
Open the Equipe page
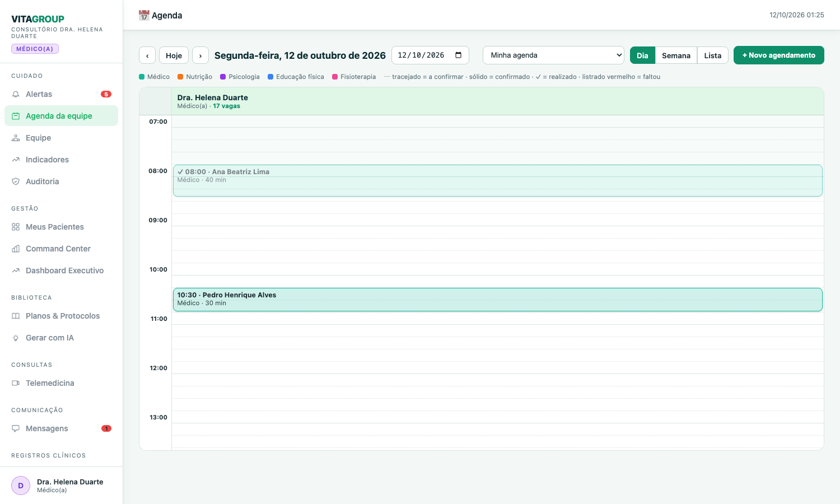(62, 138)
